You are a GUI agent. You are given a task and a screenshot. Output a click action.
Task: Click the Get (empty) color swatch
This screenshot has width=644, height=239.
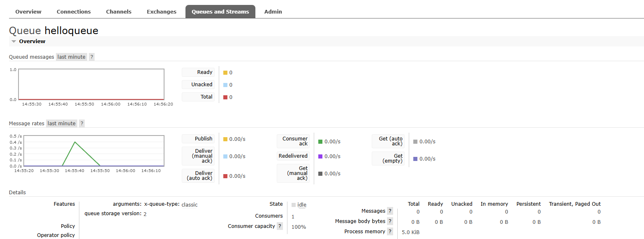415,159
